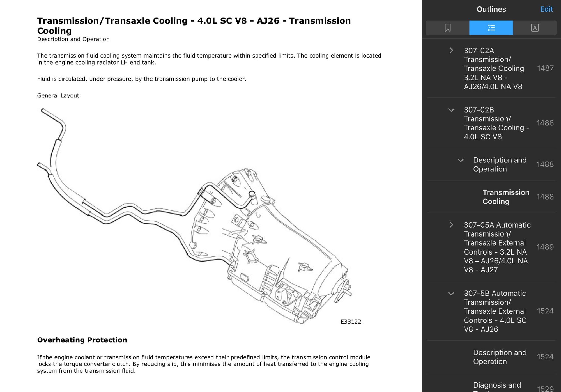561x392 pixels.
Task: Select 307-5B Automatic Transmission External Controls
Action: pos(495,311)
